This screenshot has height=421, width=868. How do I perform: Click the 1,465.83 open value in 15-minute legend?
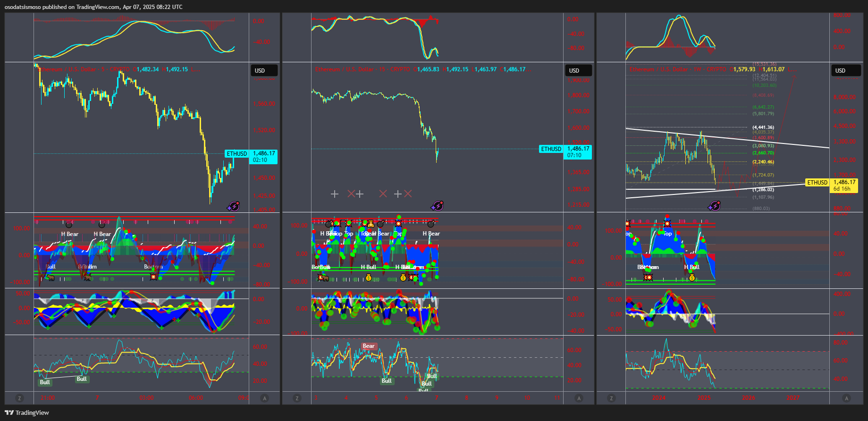pyautogui.click(x=428, y=69)
